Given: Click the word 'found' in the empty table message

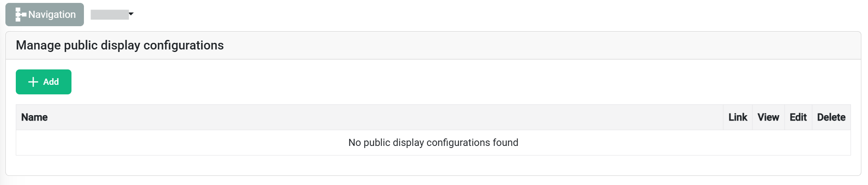Looking at the screenshot, I should tap(505, 143).
